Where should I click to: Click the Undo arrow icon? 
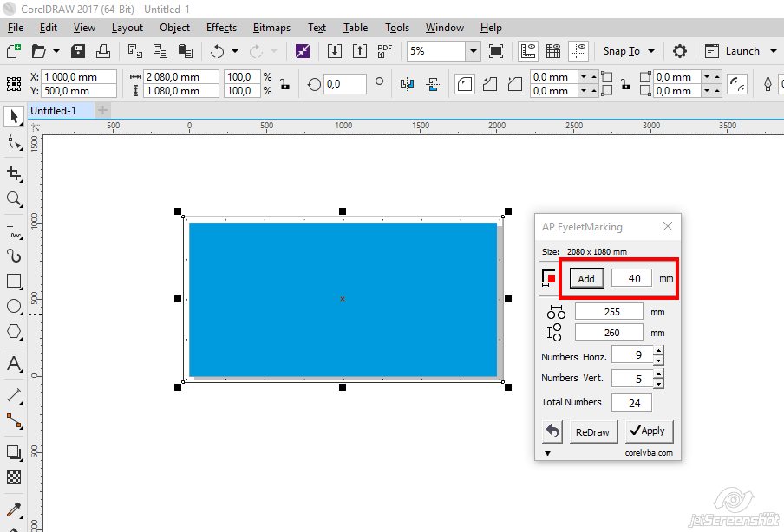(x=217, y=51)
